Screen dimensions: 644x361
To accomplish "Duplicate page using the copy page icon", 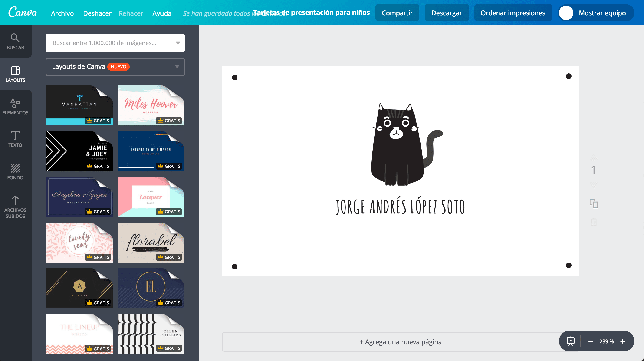I will pos(594,203).
